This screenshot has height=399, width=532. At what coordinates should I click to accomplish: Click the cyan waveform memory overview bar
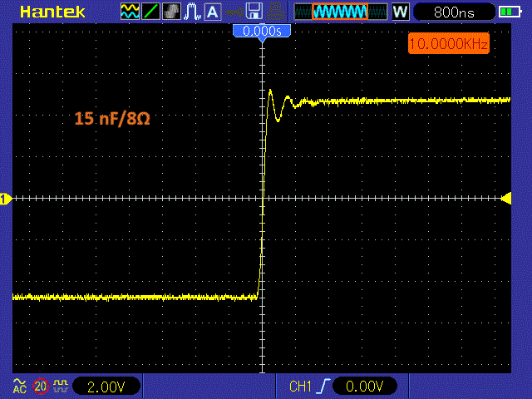[341, 12]
